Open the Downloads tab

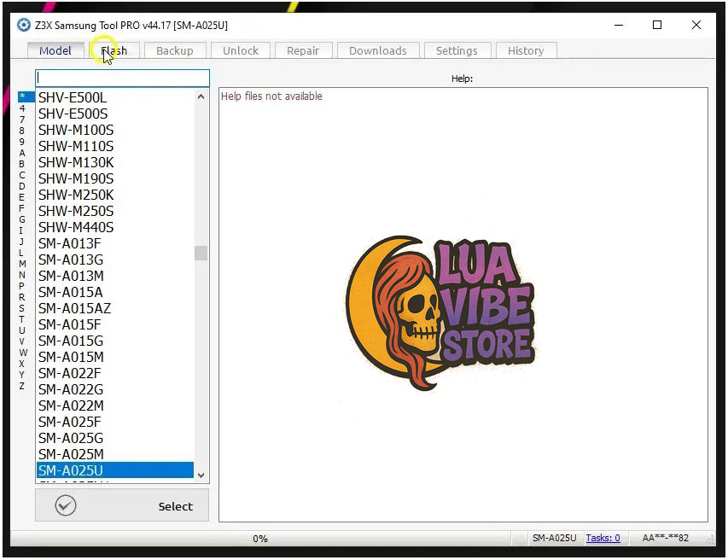click(377, 50)
